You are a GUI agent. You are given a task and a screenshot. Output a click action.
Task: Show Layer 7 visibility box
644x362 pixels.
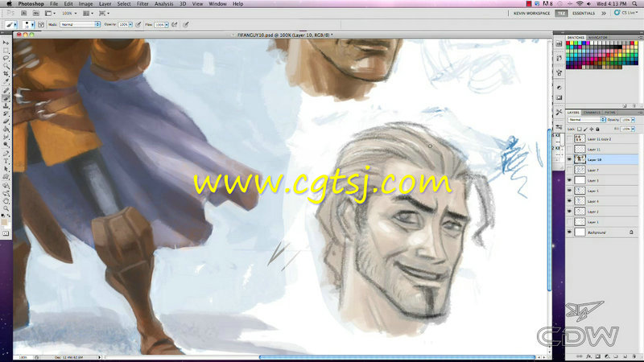pos(569,170)
